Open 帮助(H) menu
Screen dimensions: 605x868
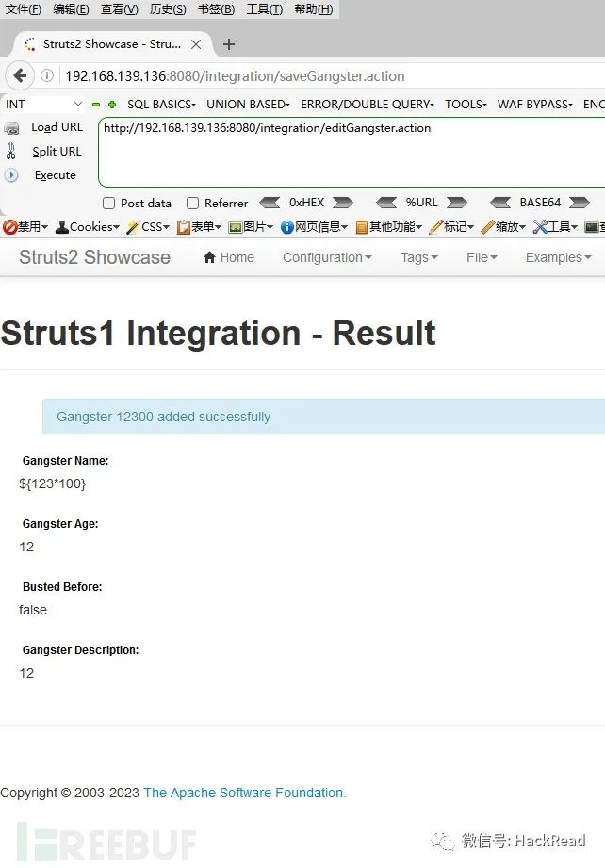tap(314, 9)
